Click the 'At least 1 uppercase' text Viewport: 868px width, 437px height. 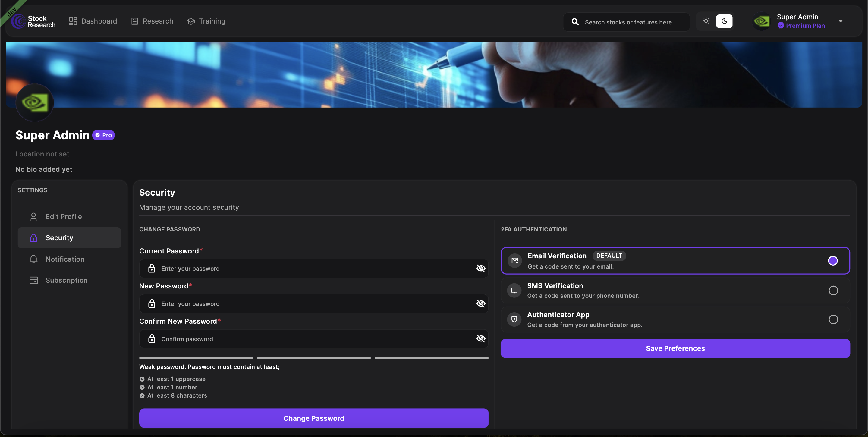pos(176,379)
